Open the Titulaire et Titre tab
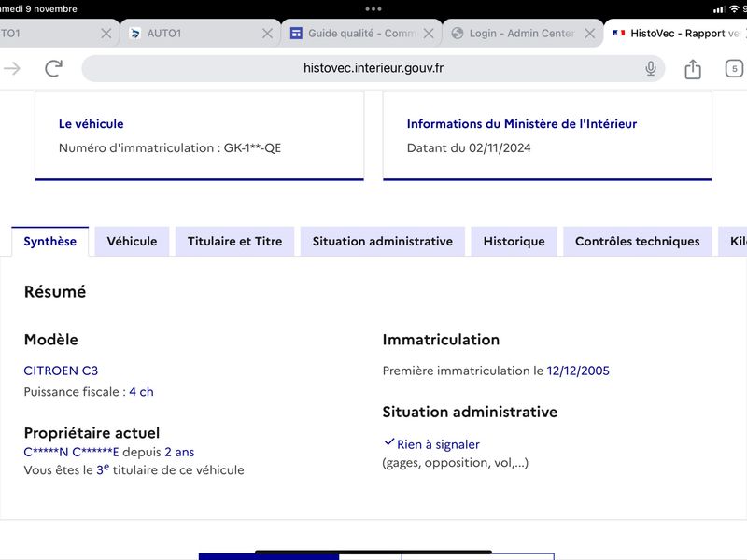Viewport: 747px width, 560px height. click(x=235, y=242)
